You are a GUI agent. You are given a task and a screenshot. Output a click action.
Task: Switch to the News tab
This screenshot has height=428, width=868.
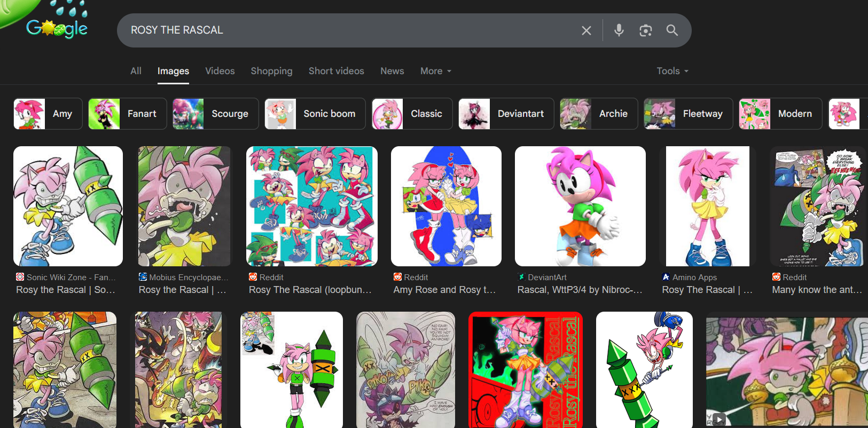coord(392,71)
